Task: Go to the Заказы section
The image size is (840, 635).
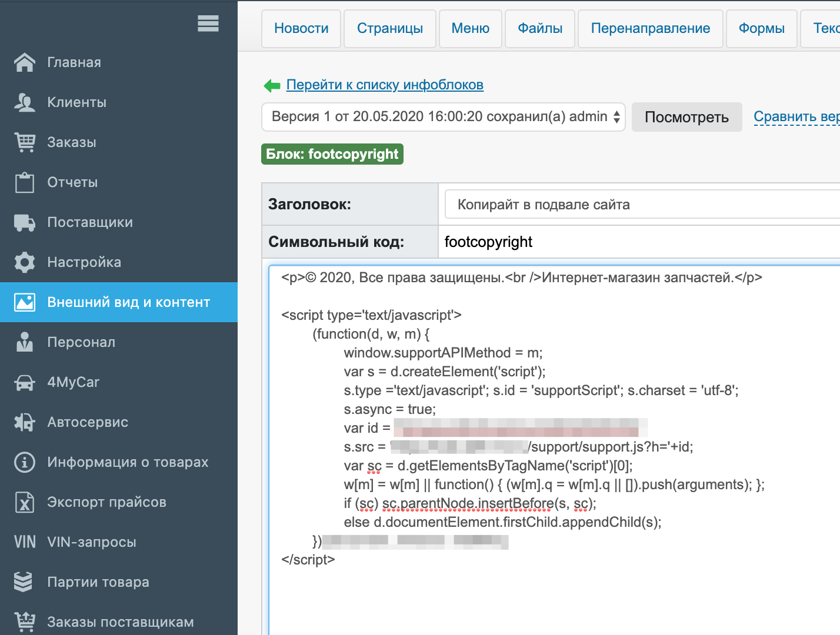Action: [x=119, y=142]
